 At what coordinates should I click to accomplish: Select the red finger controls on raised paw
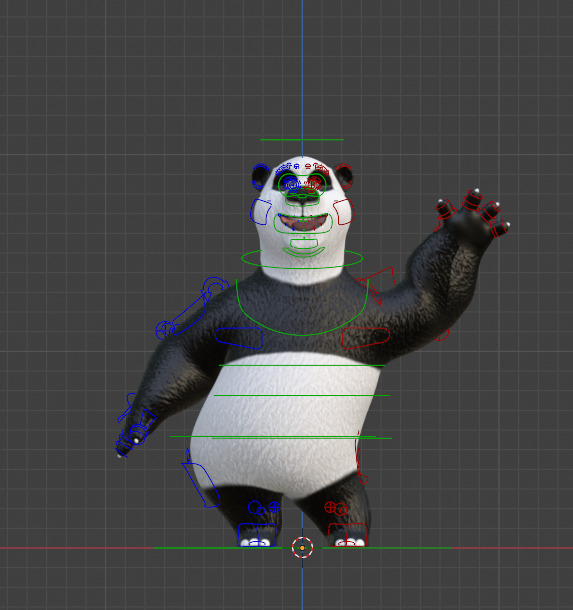coord(473,212)
